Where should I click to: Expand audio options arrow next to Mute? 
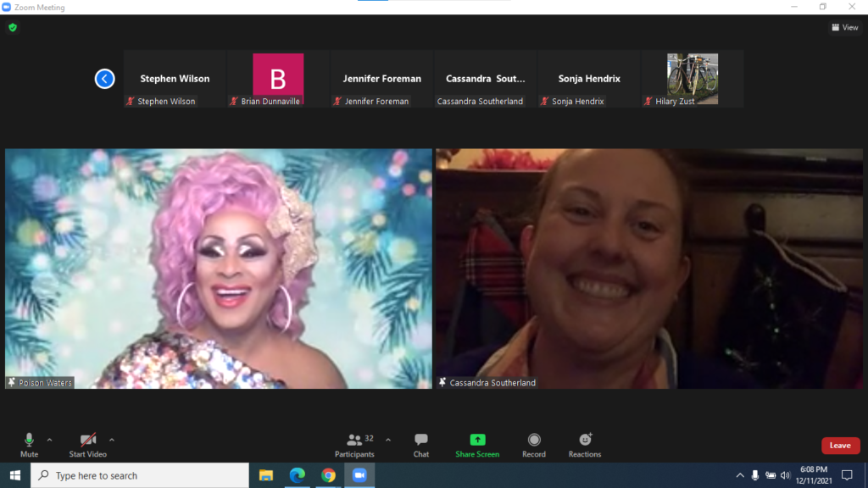click(x=49, y=440)
